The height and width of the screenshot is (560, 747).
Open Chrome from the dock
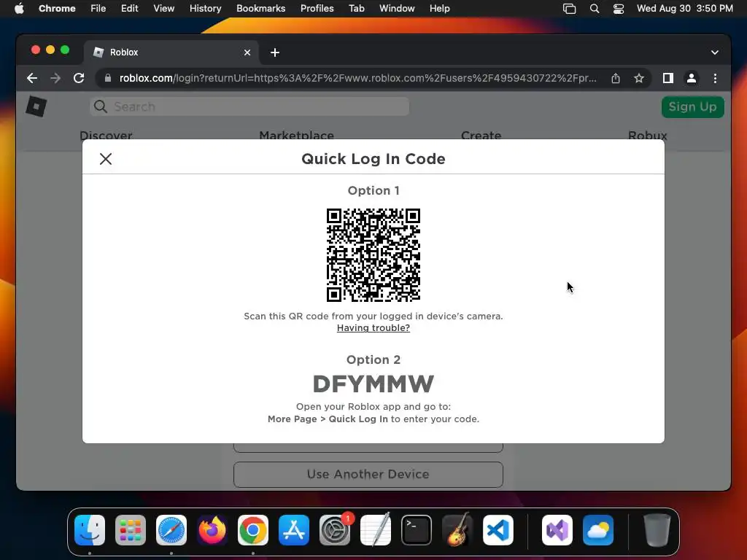pyautogui.click(x=253, y=530)
